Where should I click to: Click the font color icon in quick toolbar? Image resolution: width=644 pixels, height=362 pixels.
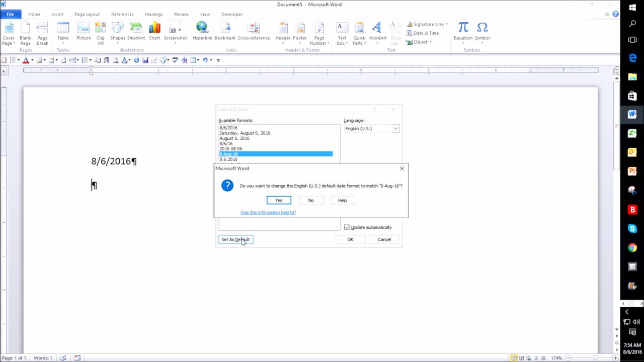coord(26,60)
